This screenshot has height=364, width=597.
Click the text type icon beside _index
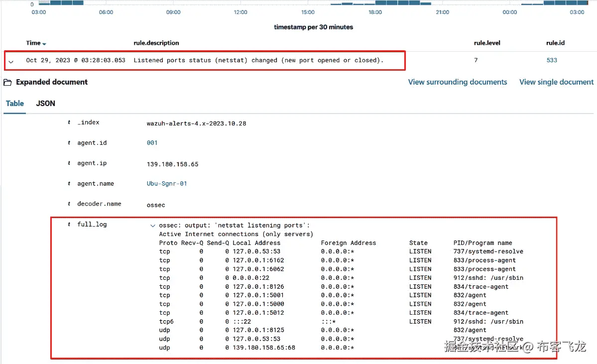(x=69, y=122)
